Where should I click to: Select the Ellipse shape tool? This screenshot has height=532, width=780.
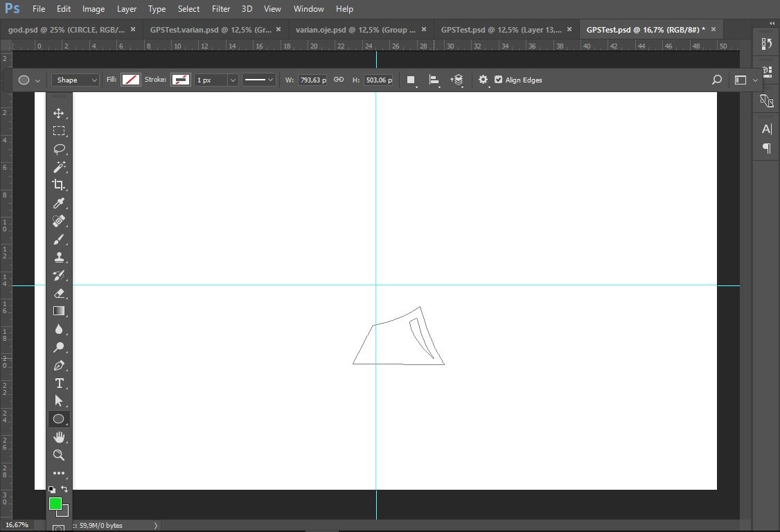[59, 419]
